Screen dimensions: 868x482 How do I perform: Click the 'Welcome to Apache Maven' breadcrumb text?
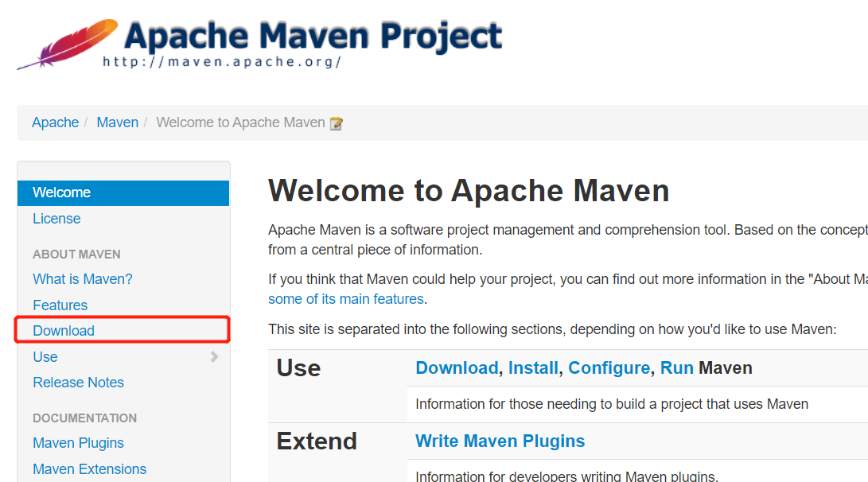tap(240, 122)
